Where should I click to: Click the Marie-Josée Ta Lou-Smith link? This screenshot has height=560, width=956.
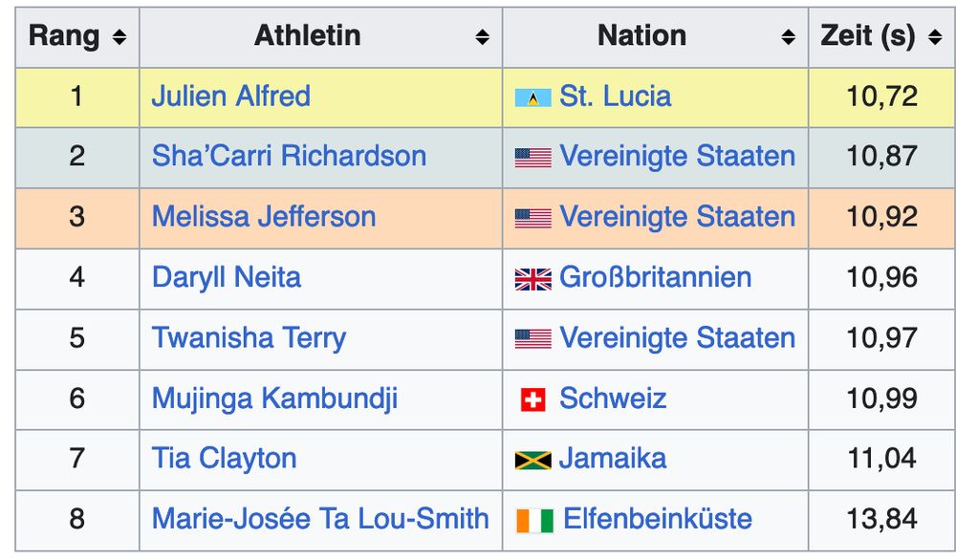320,519
